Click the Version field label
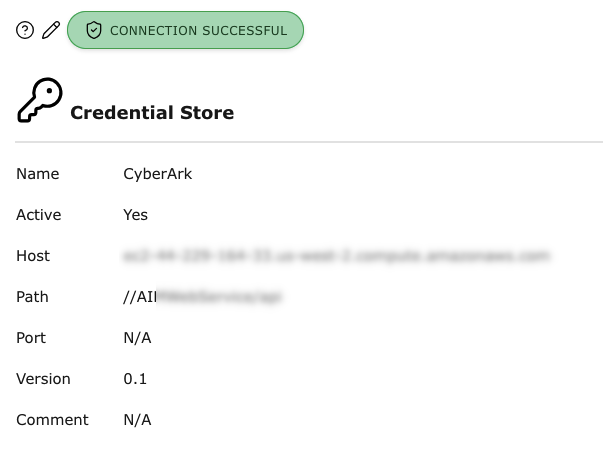603x457 pixels. (43, 379)
